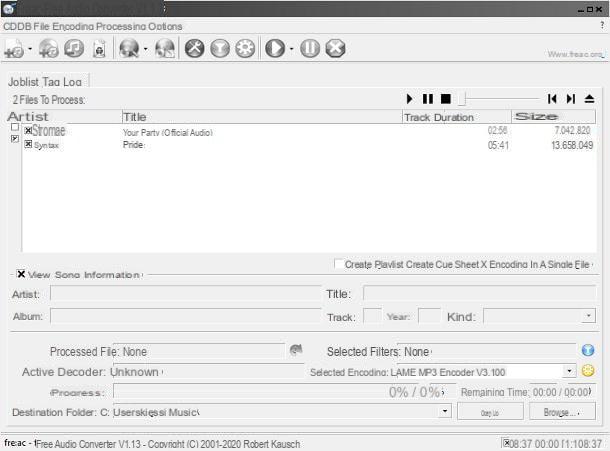
Task: Click the Year input field
Action: [429, 316]
